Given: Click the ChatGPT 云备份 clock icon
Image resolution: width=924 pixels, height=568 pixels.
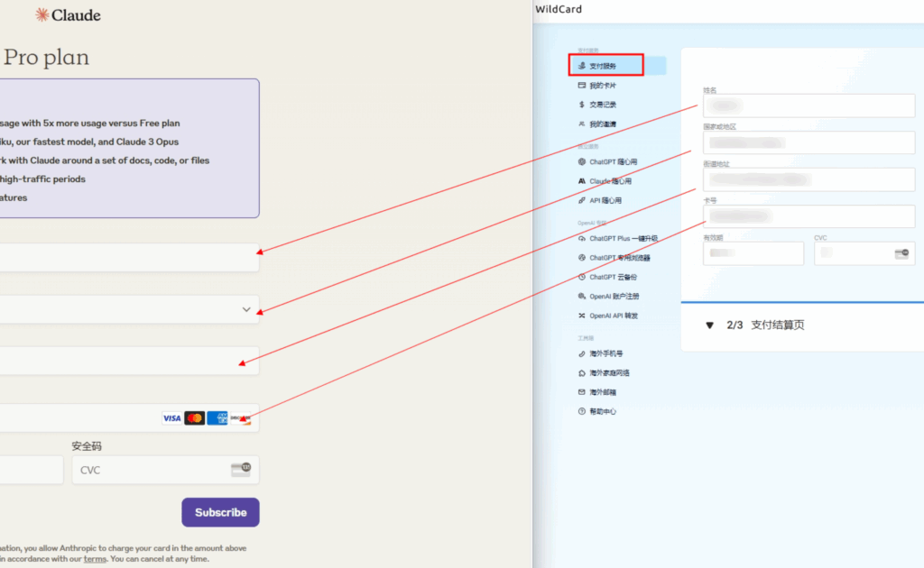Looking at the screenshot, I should click(582, 277).
